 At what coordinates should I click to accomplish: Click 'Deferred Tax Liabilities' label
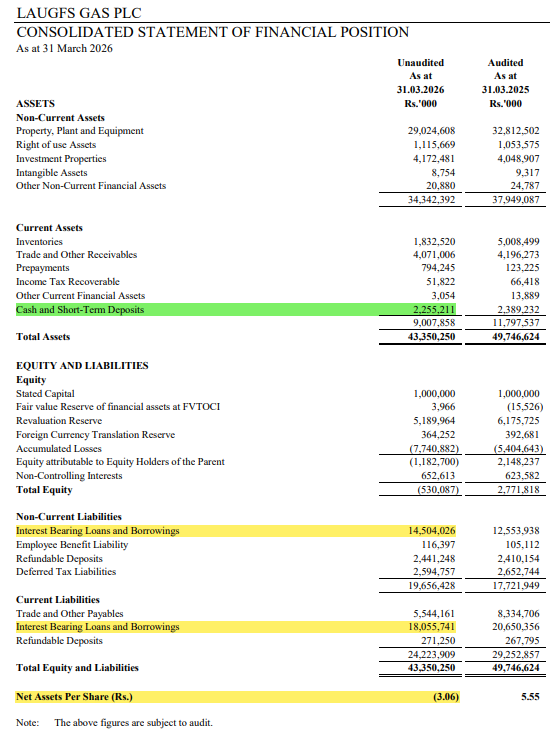pyautogui.click(x=66, y=572)
